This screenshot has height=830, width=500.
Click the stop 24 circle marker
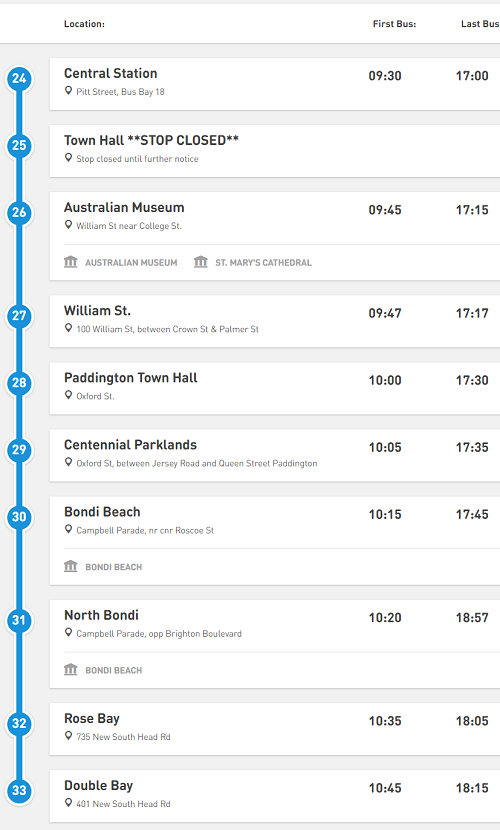pyautogui.click(x=19, y=79)
